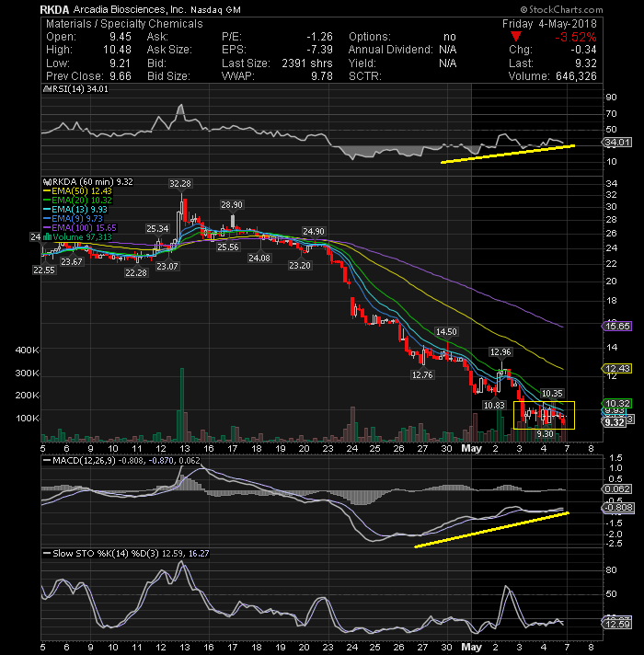Click the 28.90 price label
644x655 pixels.
point(232,204)
